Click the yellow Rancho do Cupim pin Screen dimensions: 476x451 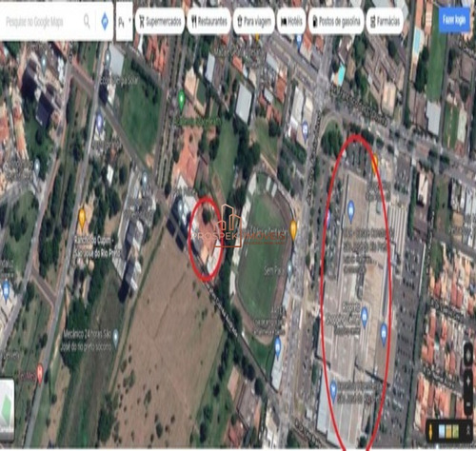[x=82, y=219]
